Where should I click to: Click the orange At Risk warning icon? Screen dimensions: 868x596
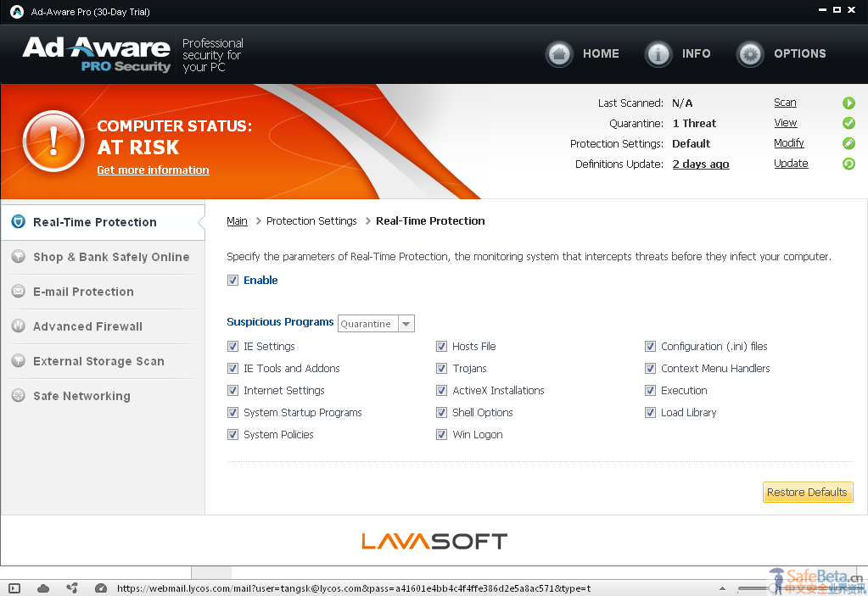point(53,141)
